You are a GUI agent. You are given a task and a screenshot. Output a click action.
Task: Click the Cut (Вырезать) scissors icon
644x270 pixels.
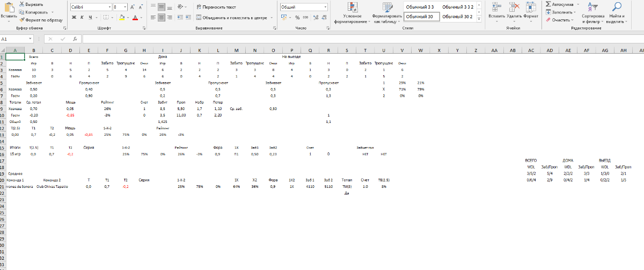pyautogui.click(x=21, y=4)
